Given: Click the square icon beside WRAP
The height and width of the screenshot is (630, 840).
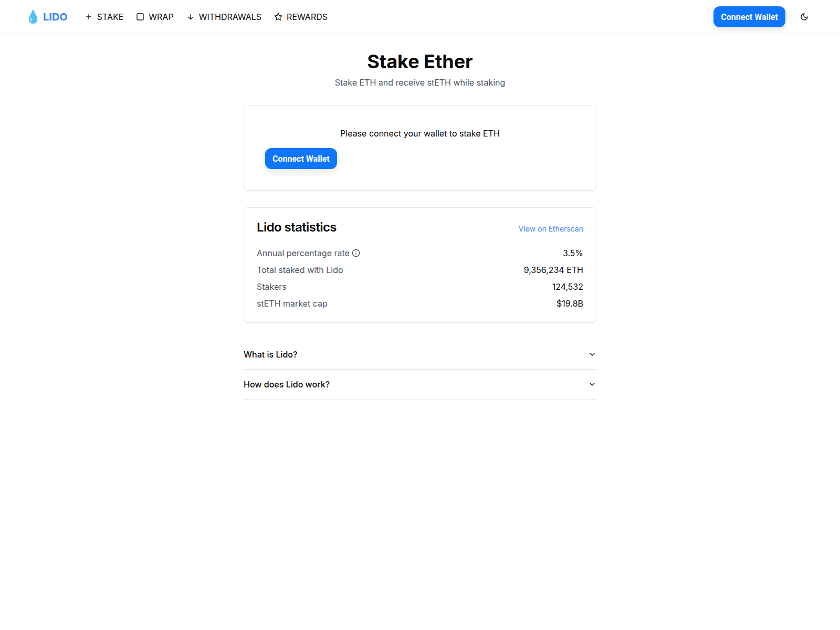Looking at the screenshot, I should [x=140, y=17].
